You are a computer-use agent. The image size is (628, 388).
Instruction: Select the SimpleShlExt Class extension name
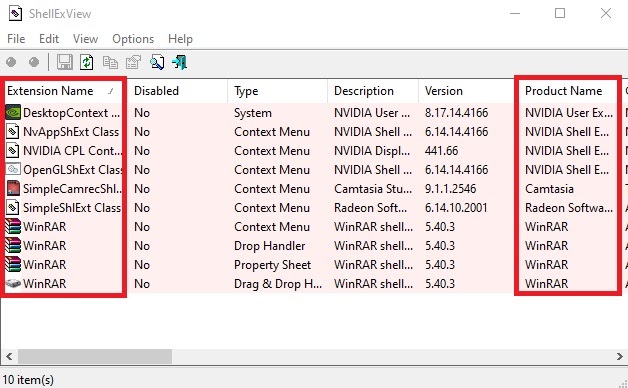coord(72,208)
